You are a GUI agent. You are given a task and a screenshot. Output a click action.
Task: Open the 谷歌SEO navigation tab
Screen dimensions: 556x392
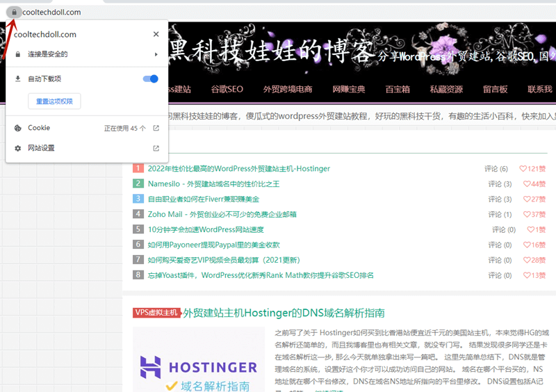227,89
